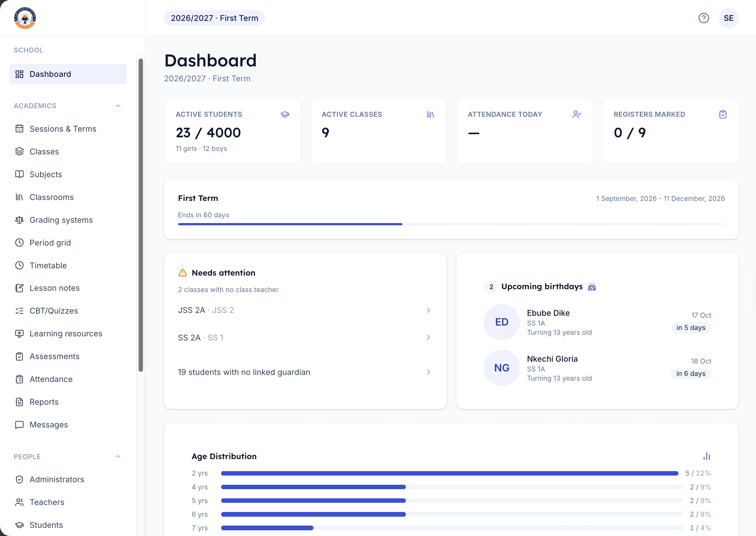Go to Dashboard in the sidebar
This screenshot has width=756, height=536.
68,74
